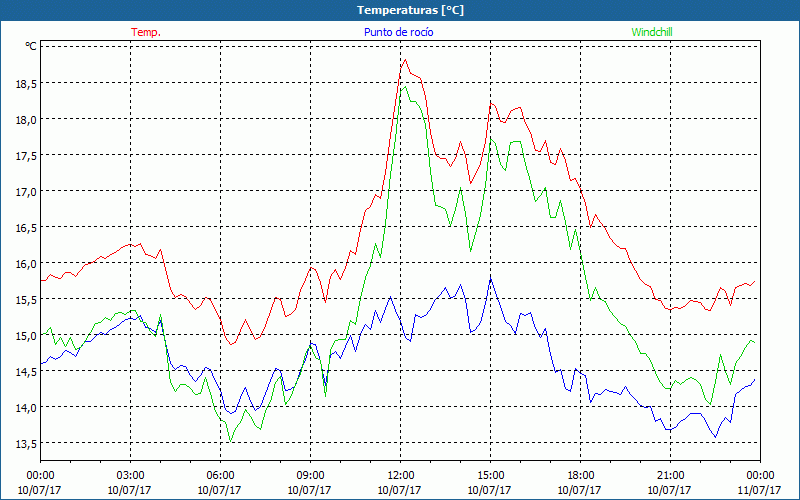Click the 21:00 time axis label

670,476
